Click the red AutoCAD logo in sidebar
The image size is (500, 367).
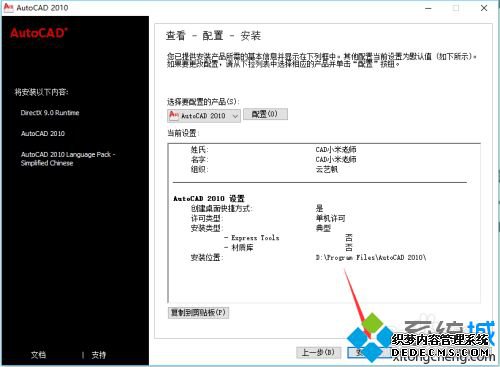39,33
